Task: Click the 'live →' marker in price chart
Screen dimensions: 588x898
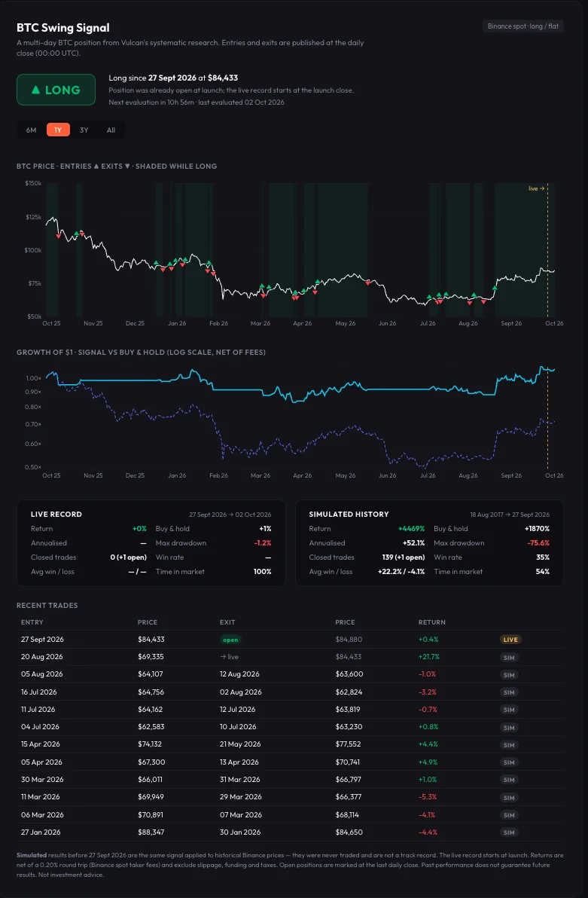Action: [537, 188]
